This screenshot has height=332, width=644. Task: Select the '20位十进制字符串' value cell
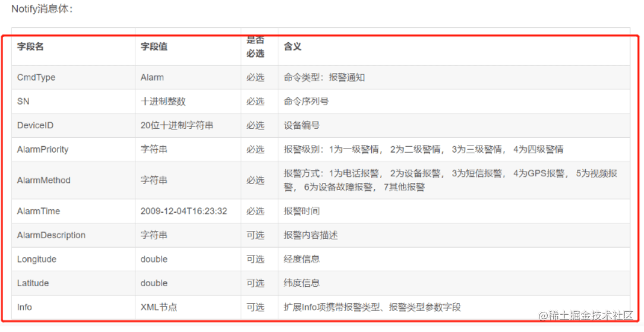(177, 125)
